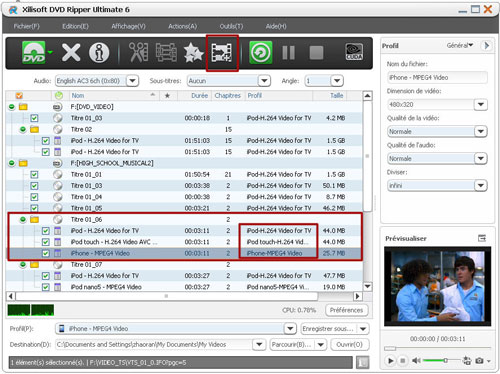Open the Dimension de vidéo dropdown
Image resolution: width=500 pixels, height=374 pixels.
click(x=481, y=104)
